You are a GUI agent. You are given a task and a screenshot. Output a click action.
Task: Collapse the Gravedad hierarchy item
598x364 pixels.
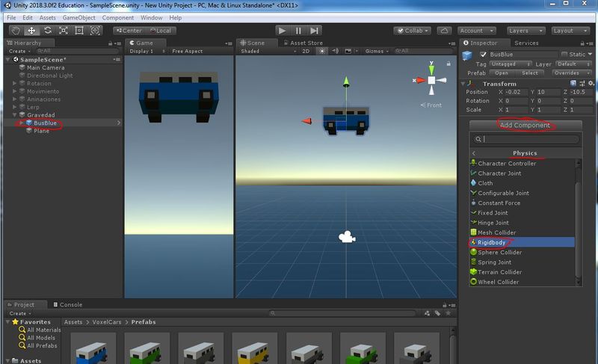tap(14, 114)
